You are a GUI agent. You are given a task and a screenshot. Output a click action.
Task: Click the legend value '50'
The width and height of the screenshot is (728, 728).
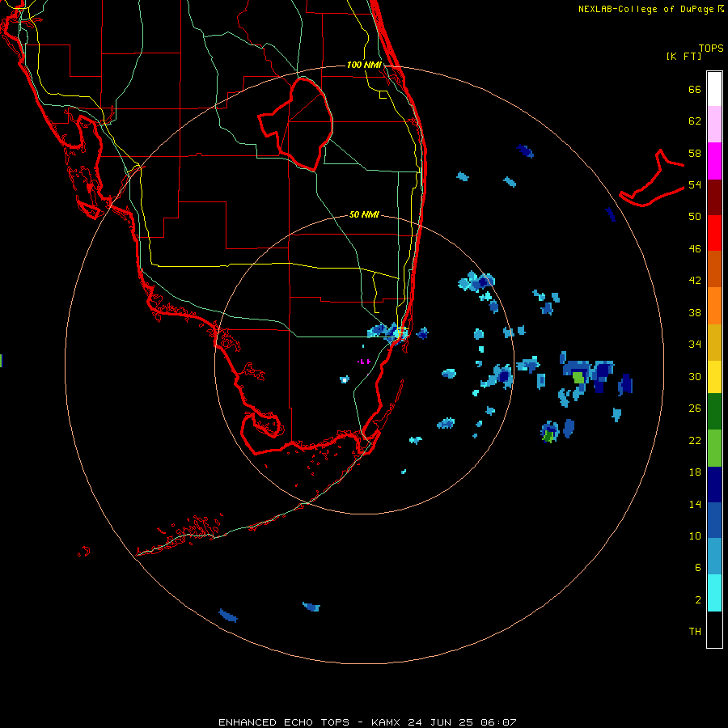coord(695,217)
